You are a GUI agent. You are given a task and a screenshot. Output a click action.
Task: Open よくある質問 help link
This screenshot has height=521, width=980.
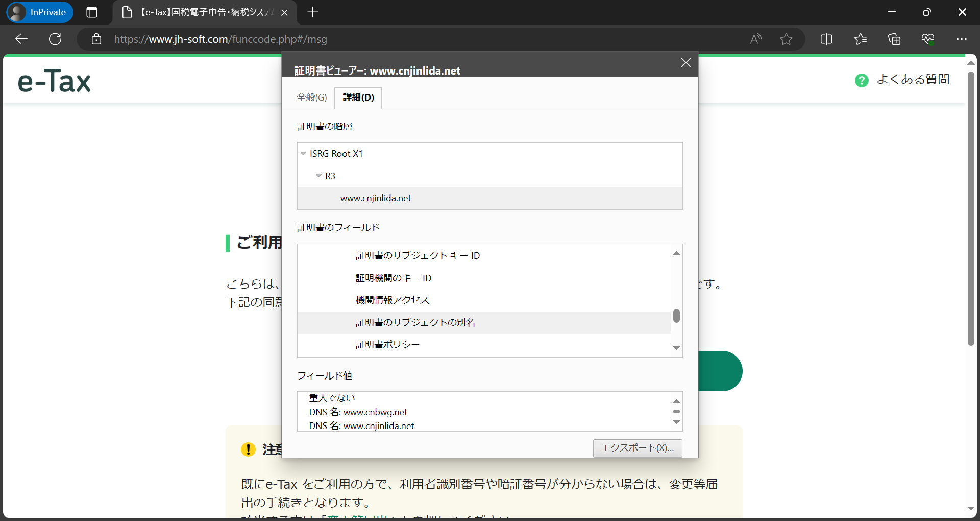coord(913,79)
